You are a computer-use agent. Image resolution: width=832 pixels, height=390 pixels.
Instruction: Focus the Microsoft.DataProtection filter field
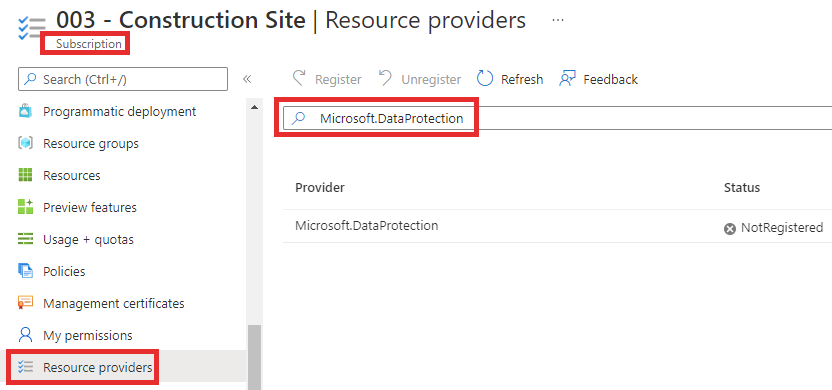(x=558, y=118)
